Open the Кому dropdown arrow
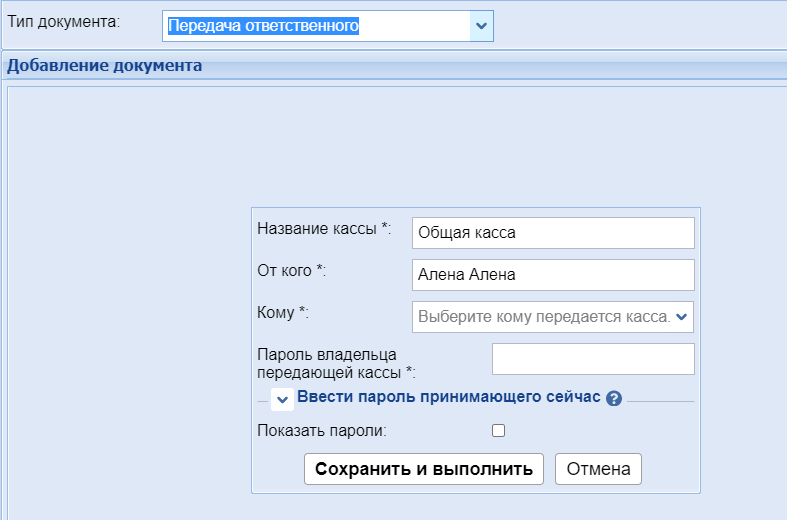The width and height of the screenshot is (787, 520). (x=681, y=317)
